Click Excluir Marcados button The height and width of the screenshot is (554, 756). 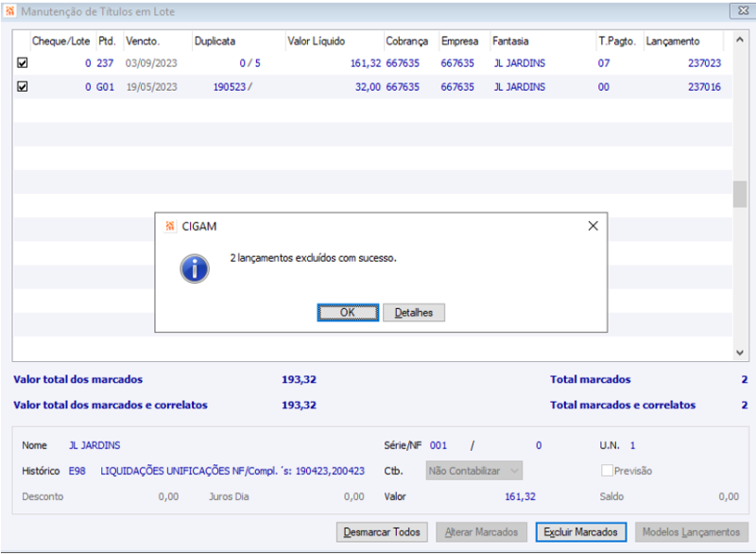[x=581, y=532]
